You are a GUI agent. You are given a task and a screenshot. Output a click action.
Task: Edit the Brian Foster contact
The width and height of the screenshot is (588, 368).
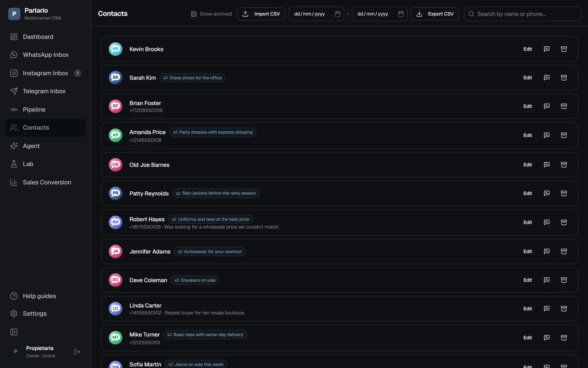point(528,106)
